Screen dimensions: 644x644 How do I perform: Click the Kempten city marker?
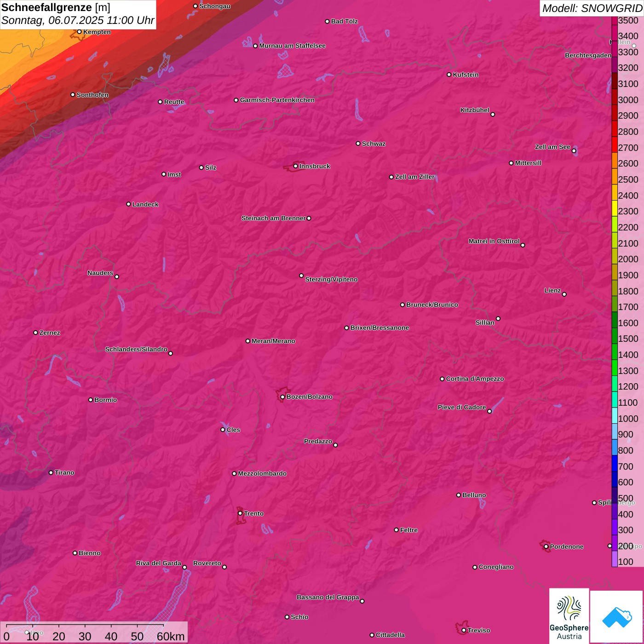[79, 32]
